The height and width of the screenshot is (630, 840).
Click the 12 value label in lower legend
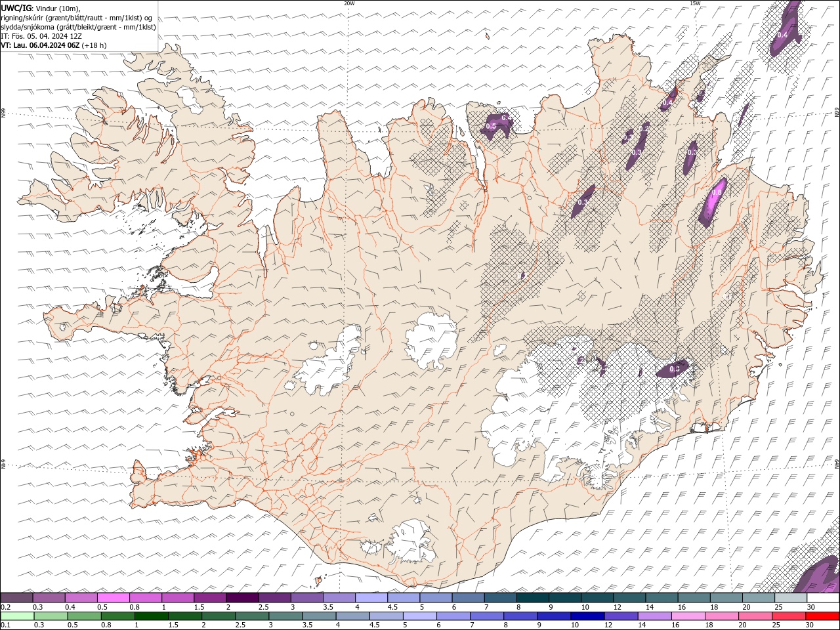coord(608,625)
